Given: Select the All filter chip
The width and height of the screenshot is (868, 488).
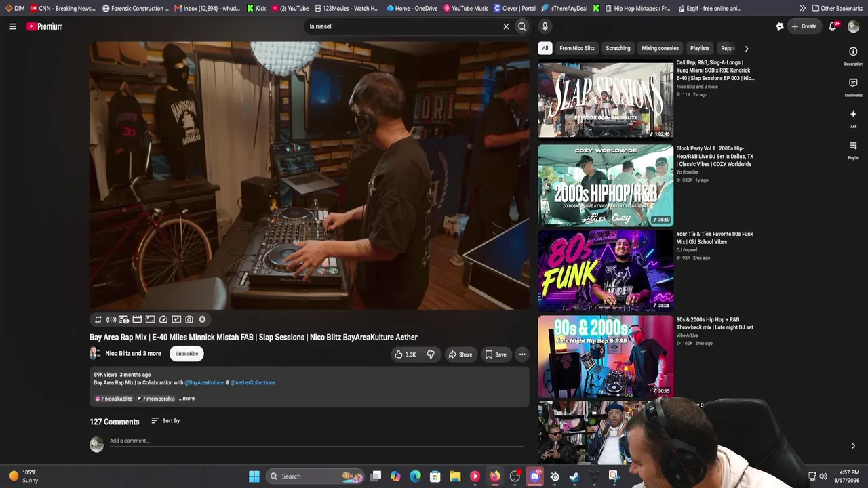Looking at the screenshot, I should pyautogui.click(x=545, y=48).
